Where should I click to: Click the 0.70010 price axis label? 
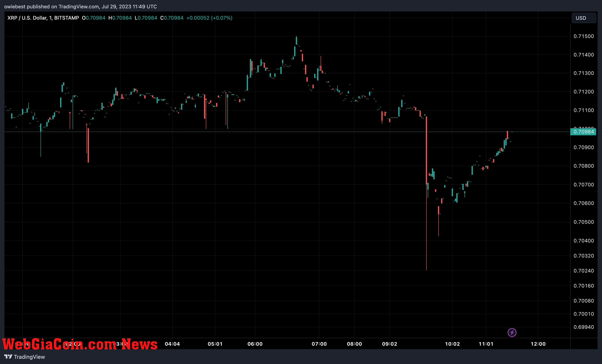pos(584,314)
